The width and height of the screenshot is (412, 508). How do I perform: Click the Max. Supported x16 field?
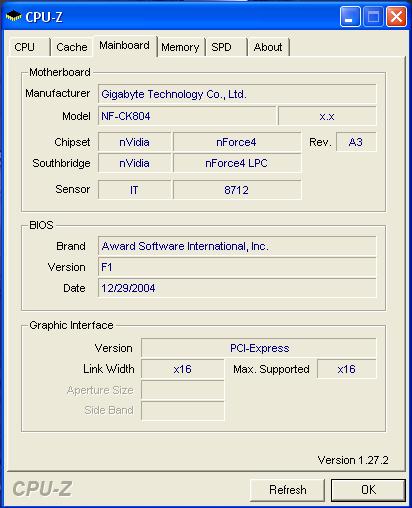point(347,369)
